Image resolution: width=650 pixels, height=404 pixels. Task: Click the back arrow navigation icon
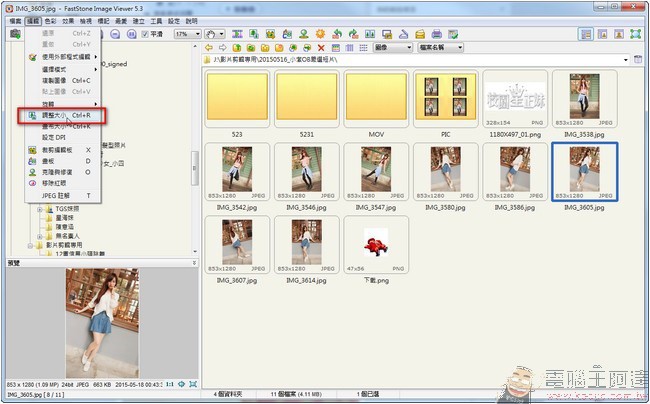[209, 48]
